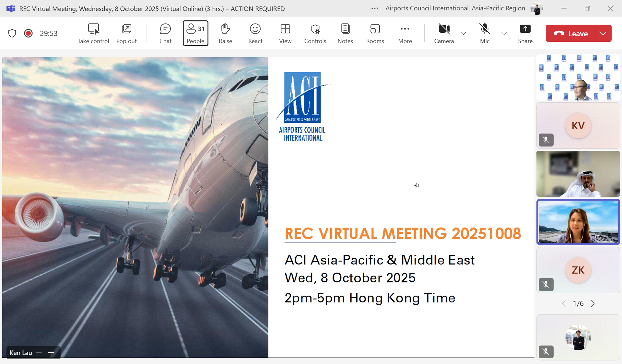Viewport: 622px width, 364px height.
Task: Expand the Mic options dropdown arrow
Action: tap(504, 33)
